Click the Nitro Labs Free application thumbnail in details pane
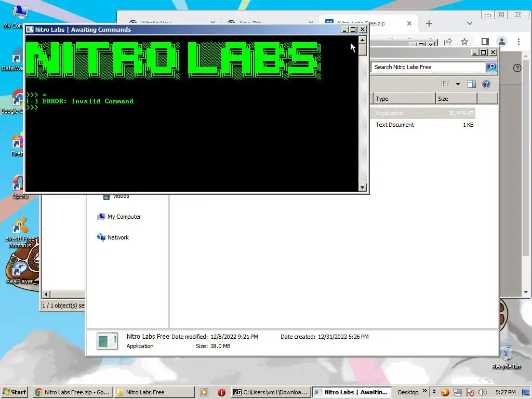This screenshot has width=532, height=399. (x=107, y=341)
